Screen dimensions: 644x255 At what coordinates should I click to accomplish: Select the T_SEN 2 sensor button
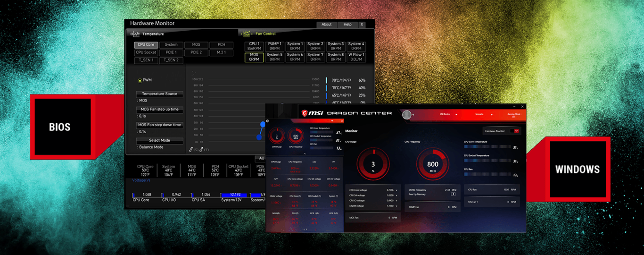[x=171, y=60]
